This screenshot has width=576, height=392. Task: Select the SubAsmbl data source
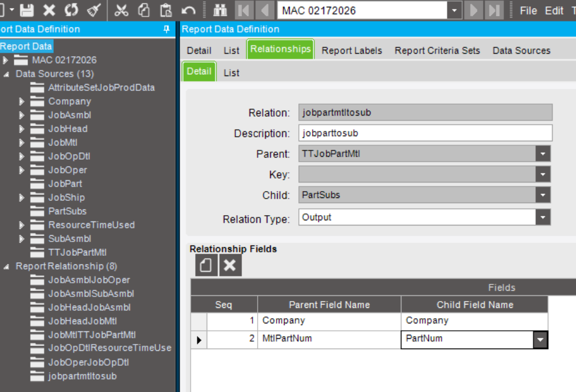click(x=69, y=239)
